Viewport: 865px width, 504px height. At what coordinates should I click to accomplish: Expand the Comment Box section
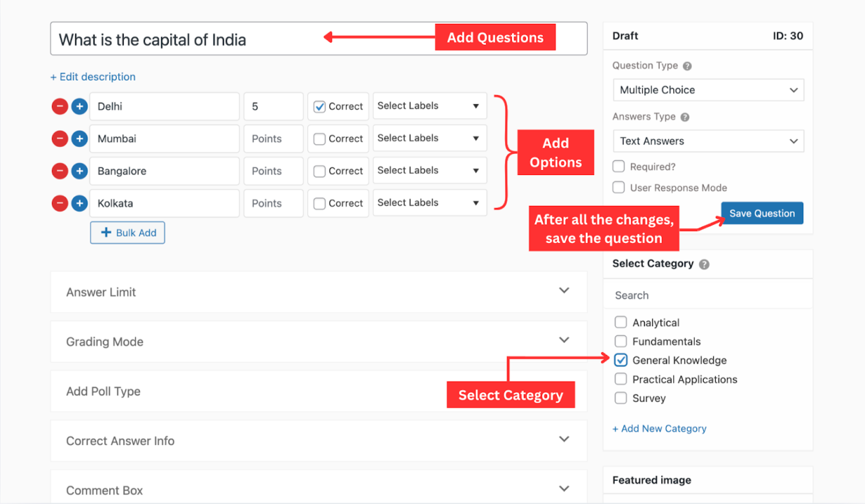click(318, 489)
